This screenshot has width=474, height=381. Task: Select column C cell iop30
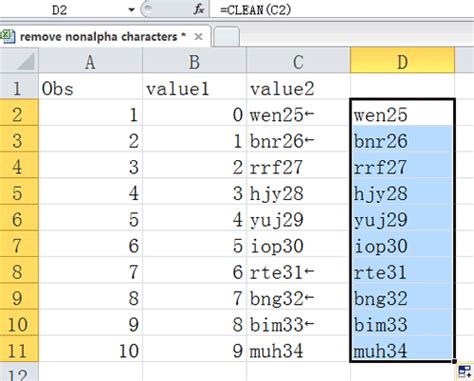coord(298,244)
